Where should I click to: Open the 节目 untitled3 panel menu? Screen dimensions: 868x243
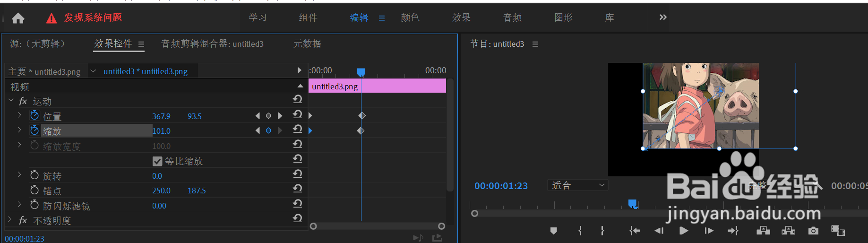coord(535,44)
